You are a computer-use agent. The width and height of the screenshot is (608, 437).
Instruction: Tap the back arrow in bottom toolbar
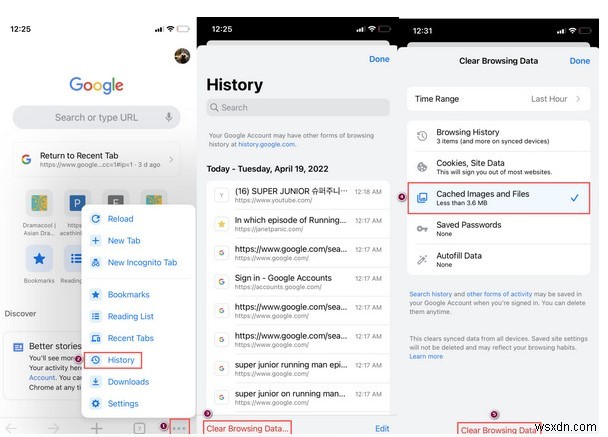tap(11, 428)
